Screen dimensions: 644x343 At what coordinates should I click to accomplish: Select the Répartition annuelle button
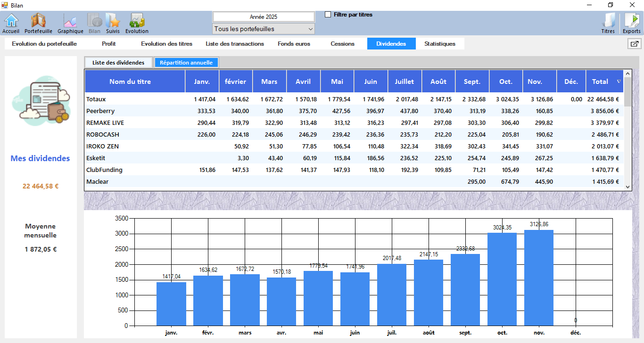point(186,63)
